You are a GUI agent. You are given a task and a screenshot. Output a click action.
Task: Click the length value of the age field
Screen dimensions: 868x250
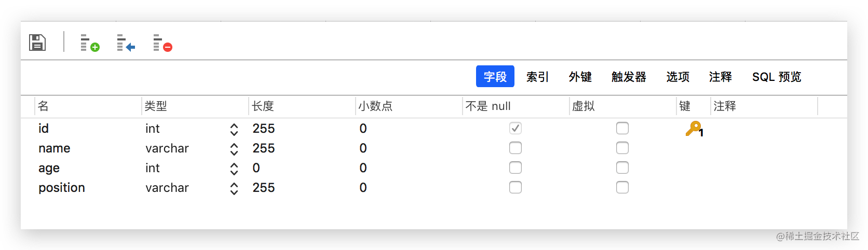(256, 168)
